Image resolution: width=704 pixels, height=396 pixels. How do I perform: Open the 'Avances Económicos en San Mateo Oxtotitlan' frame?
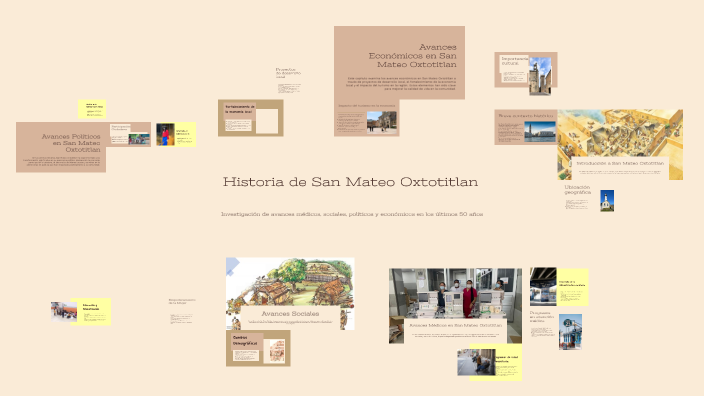[399, 62]
